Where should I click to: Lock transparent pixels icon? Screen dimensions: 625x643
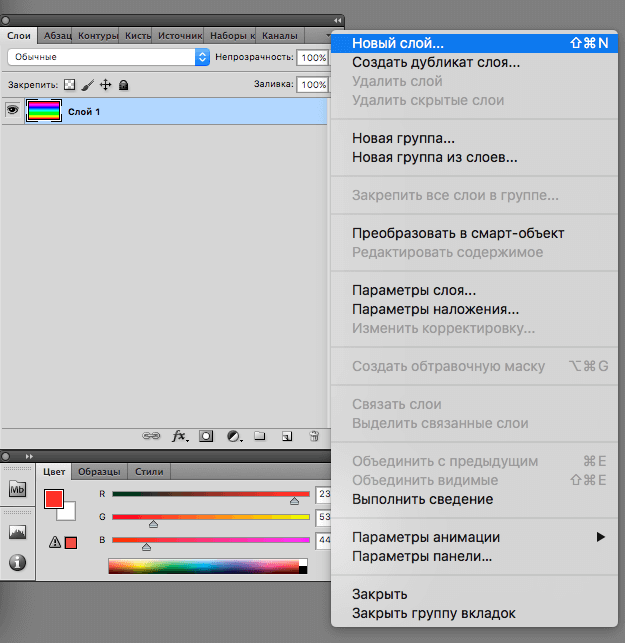(70, 85)
